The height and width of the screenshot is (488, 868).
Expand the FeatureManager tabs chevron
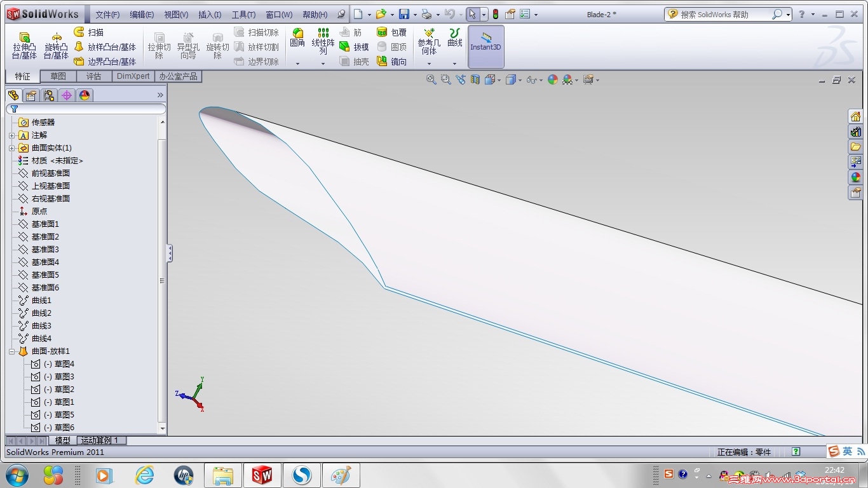point(160,95)
